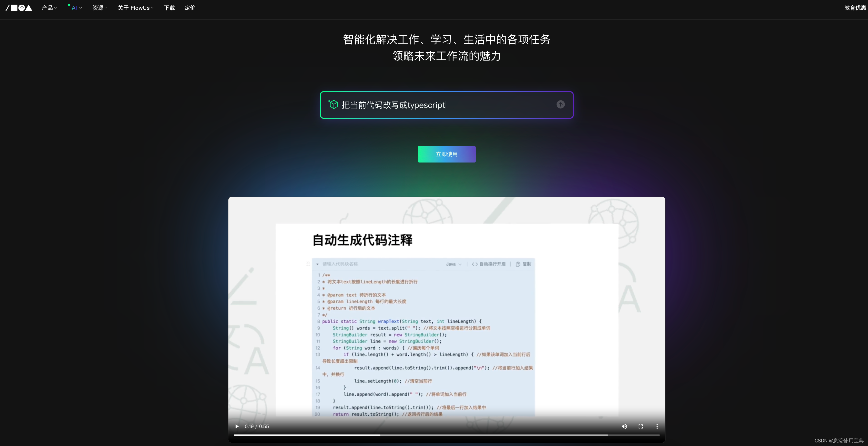
Task: Open the AI menu in the navbar
Action: (75, 7)
